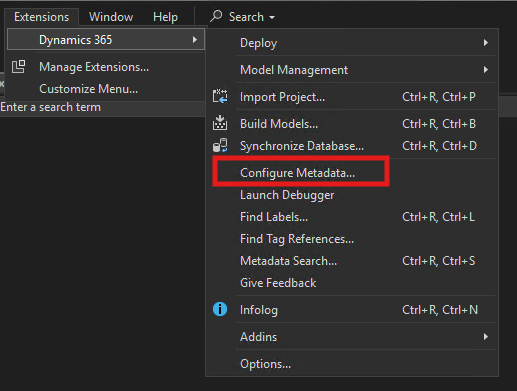Click the blue Infolog info icon
Screen dimensions: 517x391
coord(220,309)
